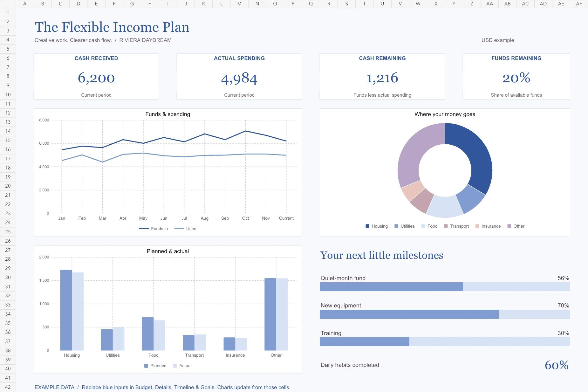
Task: Click the title 'The Flexible Income Plan'
Action: (112, 27)
